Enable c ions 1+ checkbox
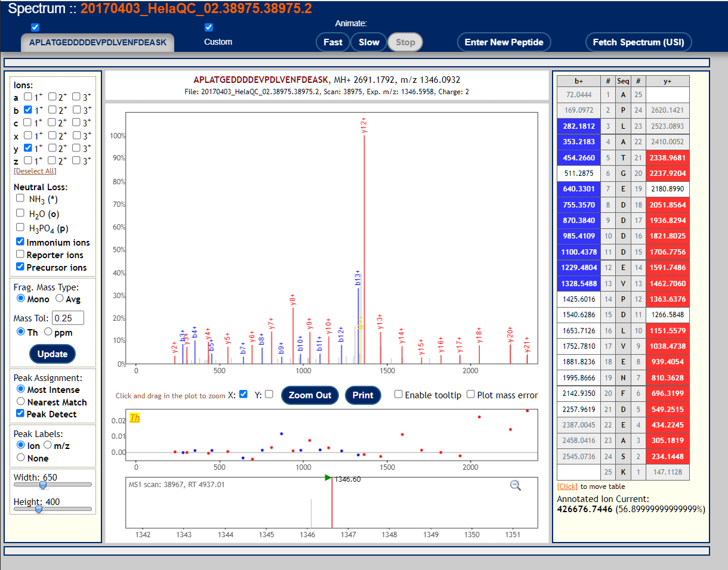Screen dimensions: 728x570 (x=28, y=122)
